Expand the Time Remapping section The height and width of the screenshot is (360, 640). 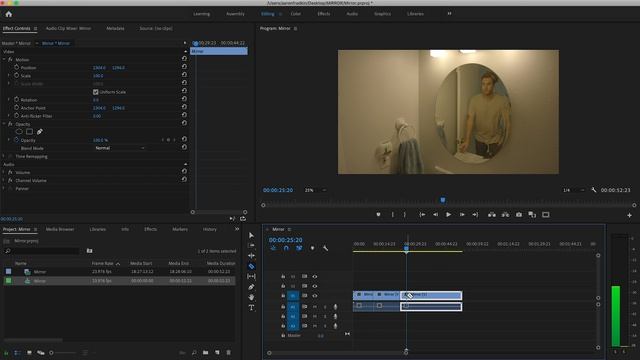4,156
